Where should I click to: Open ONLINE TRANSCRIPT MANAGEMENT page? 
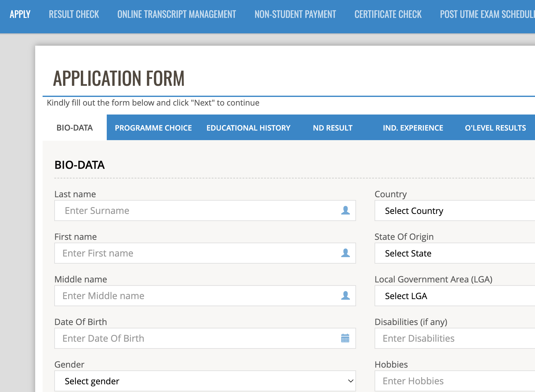pyautogui.click(x=176, y=14)
